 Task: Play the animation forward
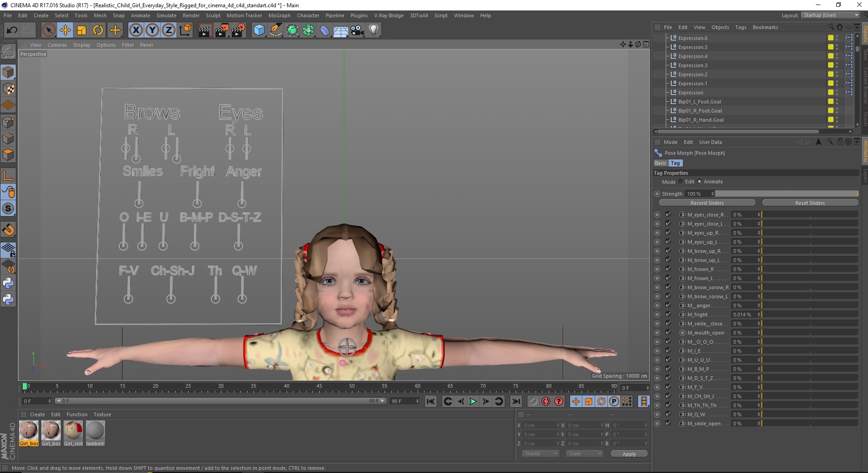473,401
